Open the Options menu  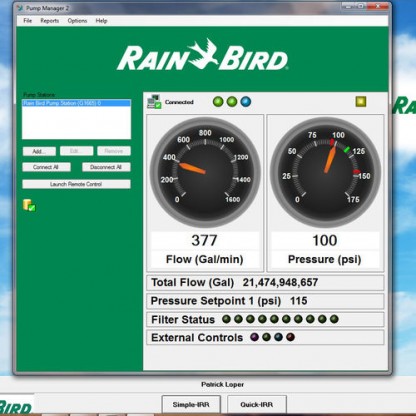(x=77, y=21)
